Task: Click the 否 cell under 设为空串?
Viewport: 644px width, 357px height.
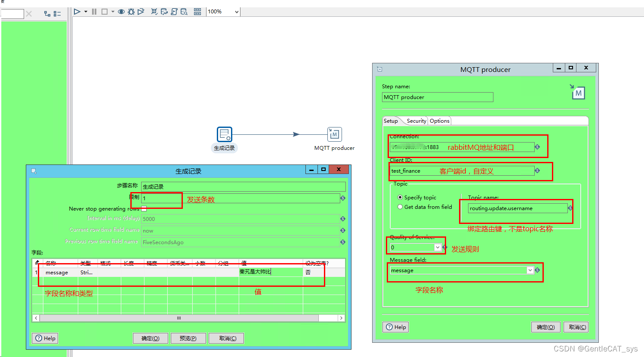Action: tap(324, 272)
